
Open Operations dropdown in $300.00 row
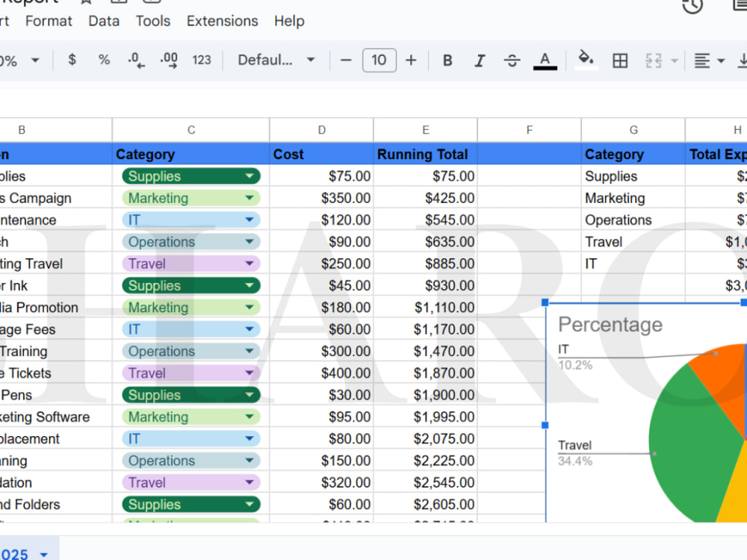[x=249, y=352]
